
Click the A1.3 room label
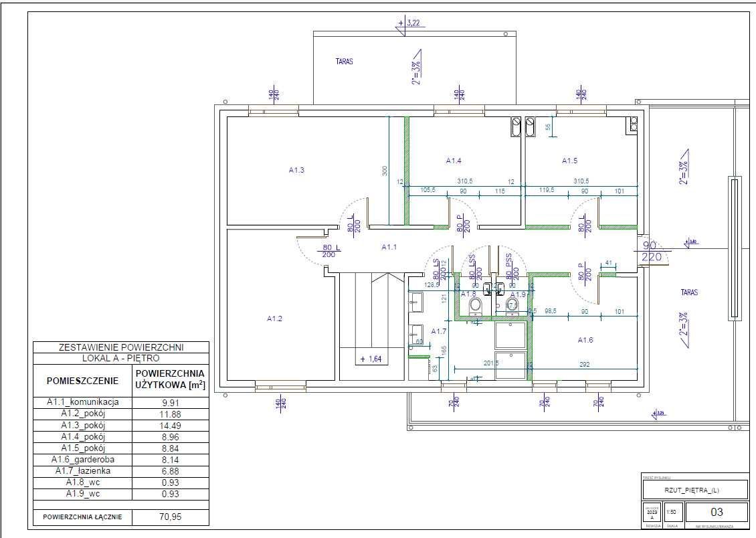click(x=296, y=170)
